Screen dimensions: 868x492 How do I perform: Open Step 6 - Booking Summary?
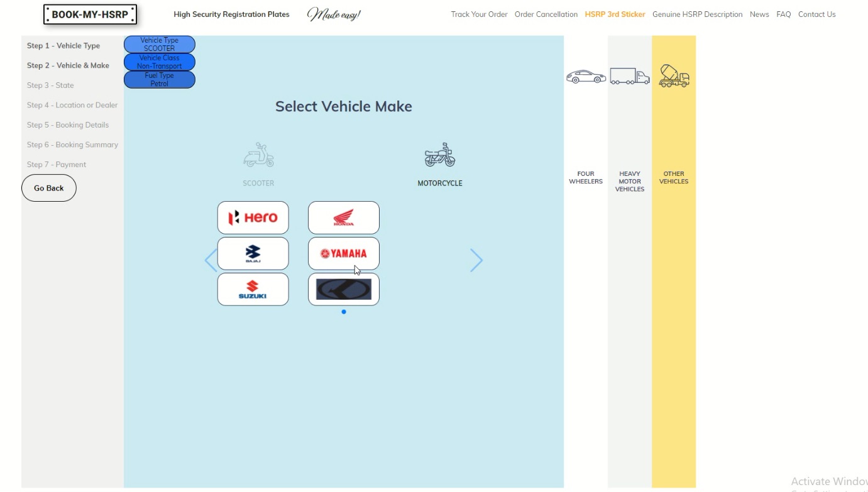click(72, 145)
